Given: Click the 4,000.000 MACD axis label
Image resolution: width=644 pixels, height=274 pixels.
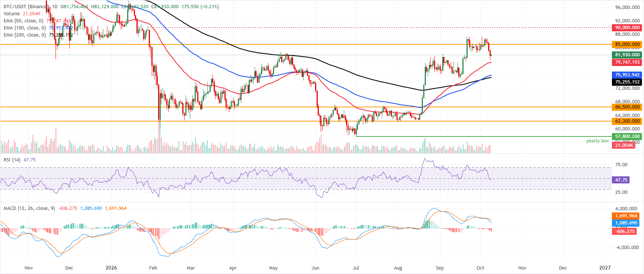Looking at the screenshot, I should [x=626, y=209].
